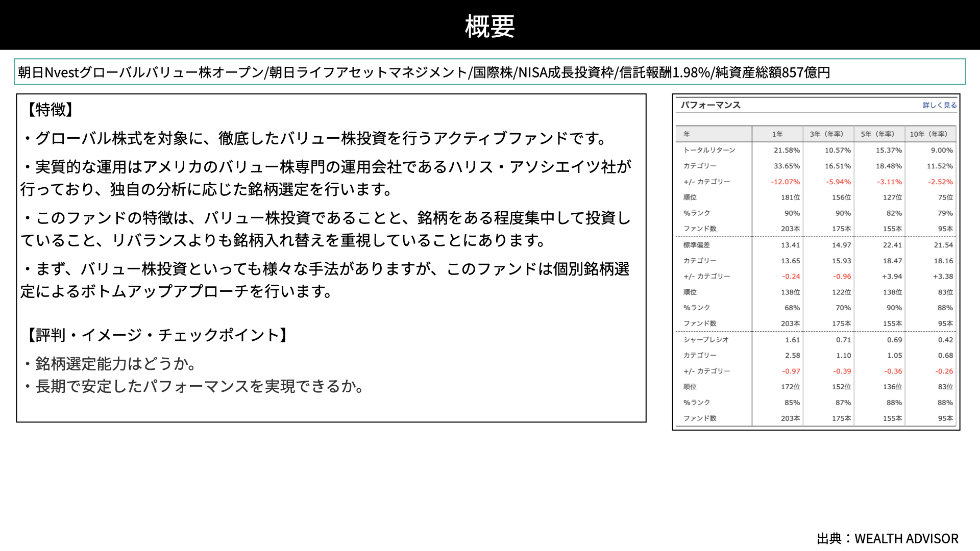Click the red -2.52% value
Screen dimensions: 980x551
940,182
